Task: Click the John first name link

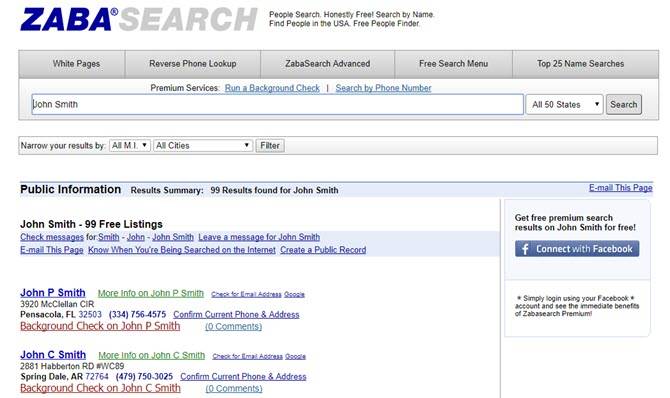Action: click(135, 237)
